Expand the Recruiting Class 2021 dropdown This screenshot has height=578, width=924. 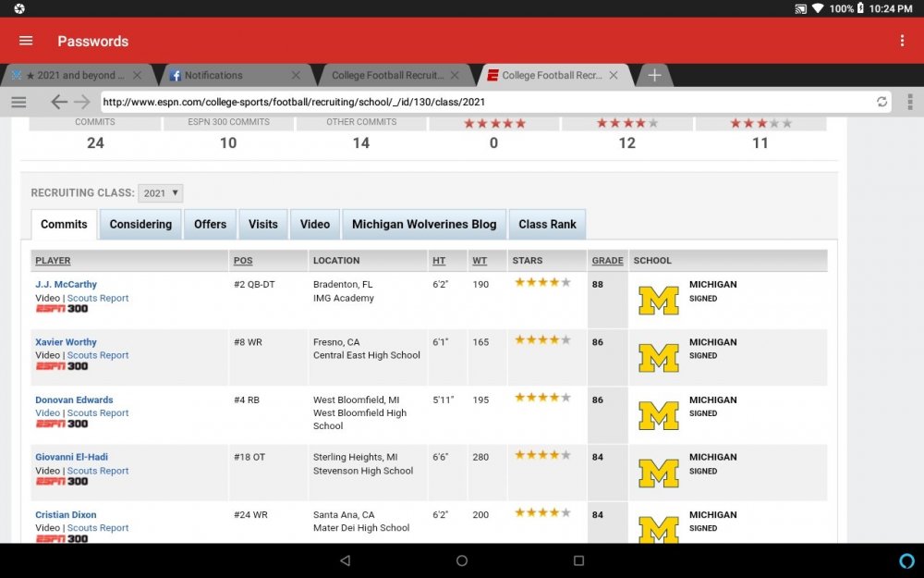click(x=160, y=193)
